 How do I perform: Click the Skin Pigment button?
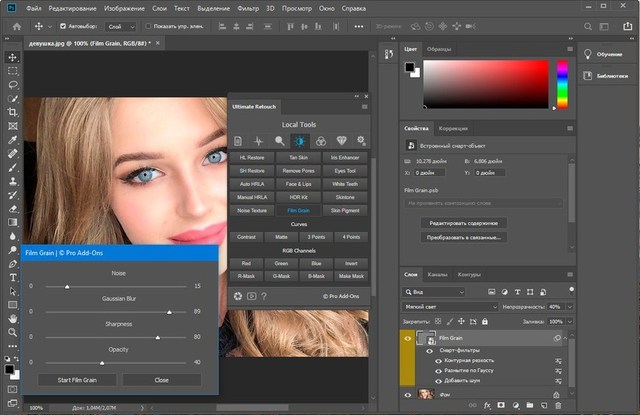[344, 211]
